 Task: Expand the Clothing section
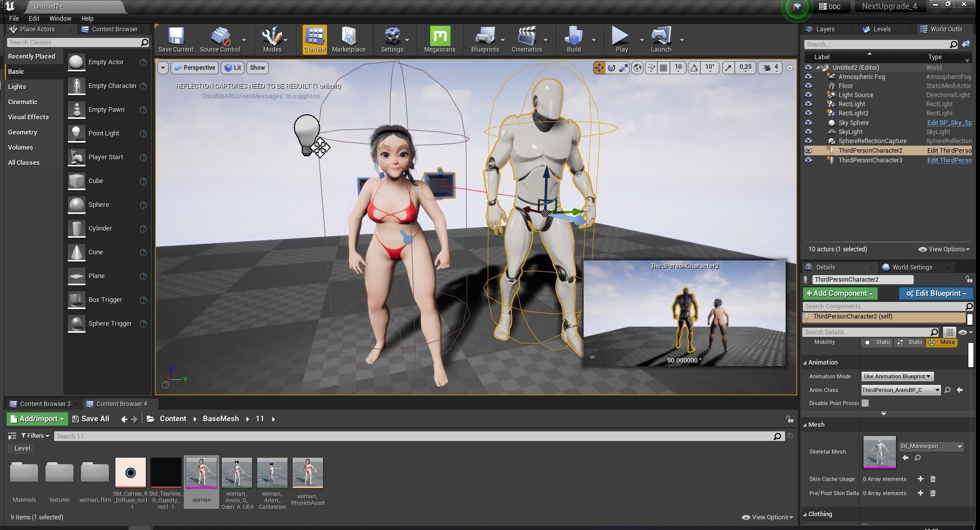click(805, 514)
